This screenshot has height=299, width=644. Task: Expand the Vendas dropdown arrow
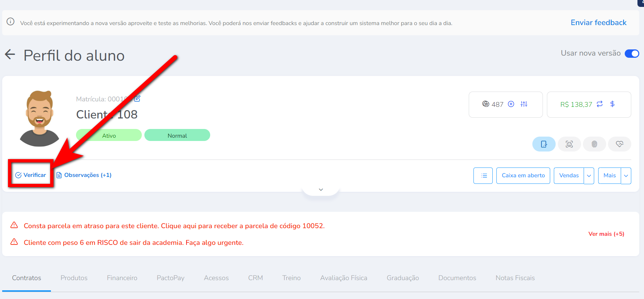click(x=589, y=176)
